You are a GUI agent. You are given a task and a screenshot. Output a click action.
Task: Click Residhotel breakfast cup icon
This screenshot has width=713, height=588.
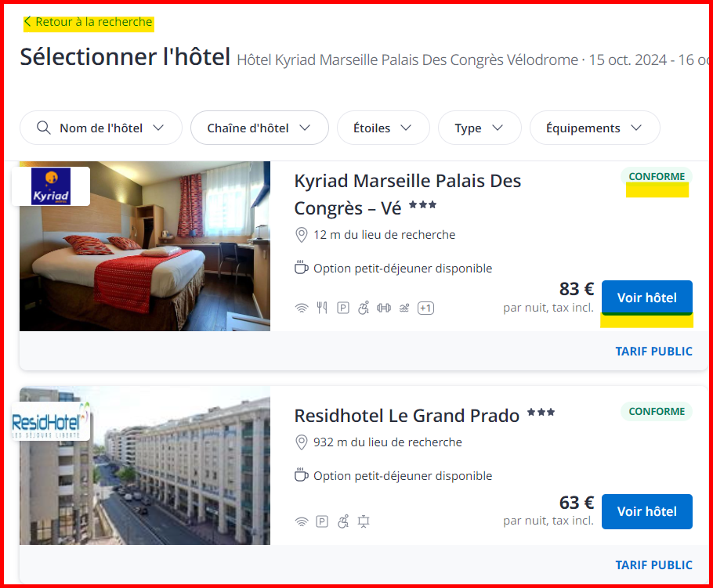pyautogui.click(x=301, y=474)
